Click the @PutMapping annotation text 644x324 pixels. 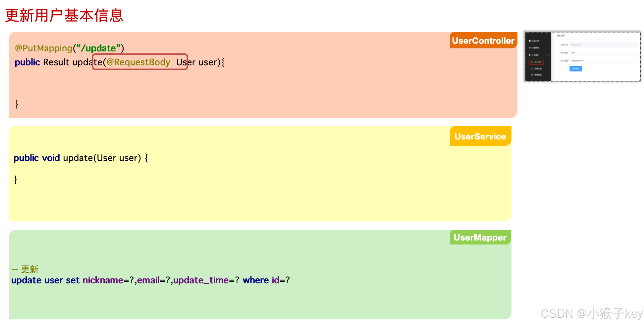(x=43, y=48)
